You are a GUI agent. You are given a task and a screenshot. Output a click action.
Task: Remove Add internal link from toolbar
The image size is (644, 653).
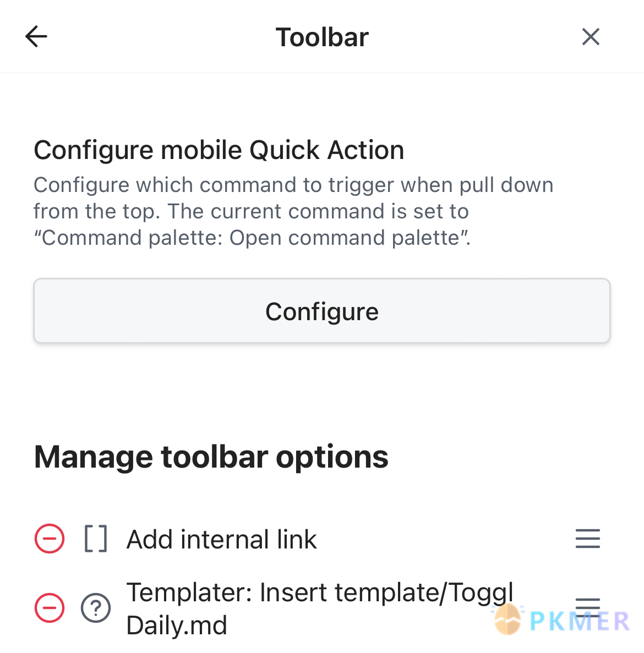(x=50, y=539)
